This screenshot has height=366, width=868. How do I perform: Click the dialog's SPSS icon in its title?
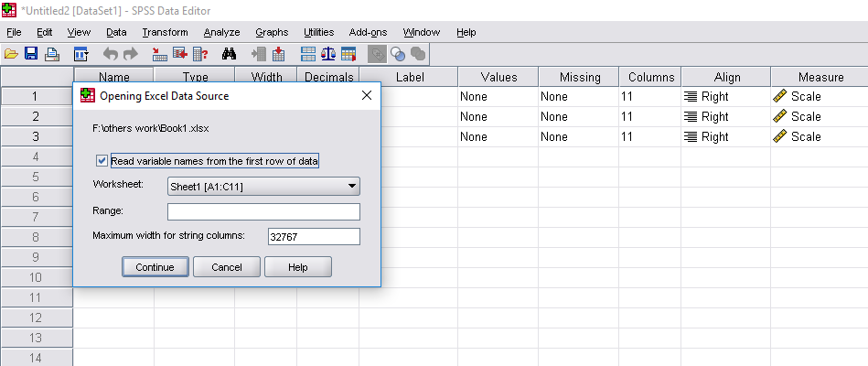[88, 96]
